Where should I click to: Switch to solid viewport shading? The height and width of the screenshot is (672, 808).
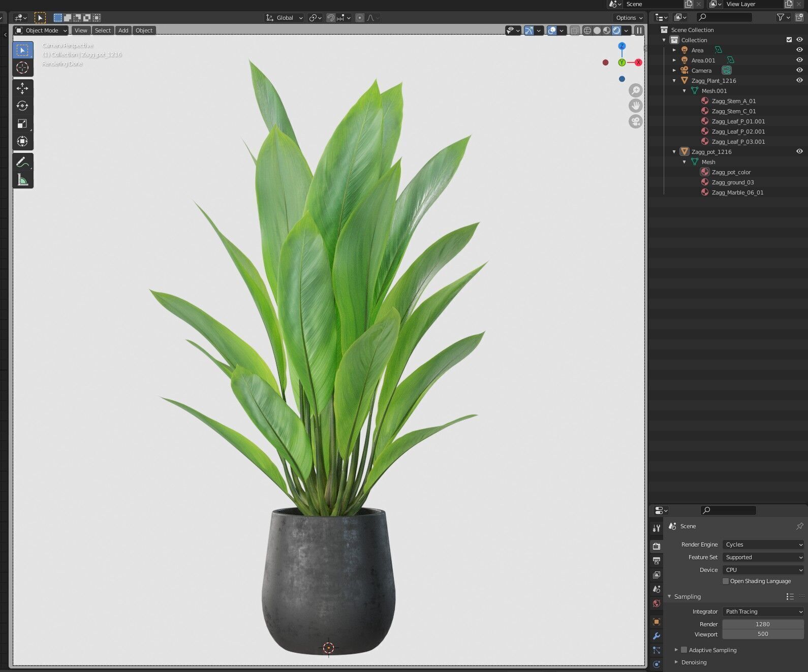(x=597, y=30)
